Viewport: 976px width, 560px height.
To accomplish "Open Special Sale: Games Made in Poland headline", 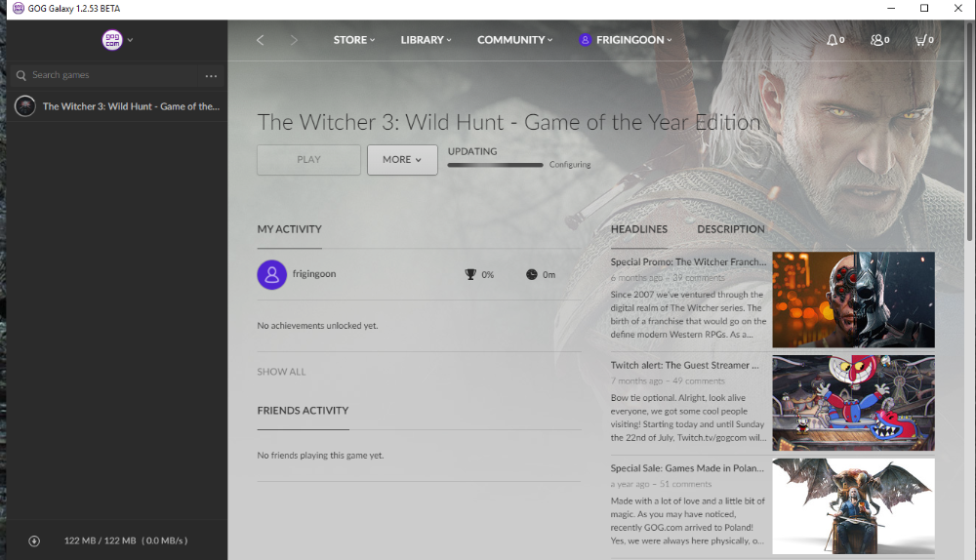I will point(687,468).
